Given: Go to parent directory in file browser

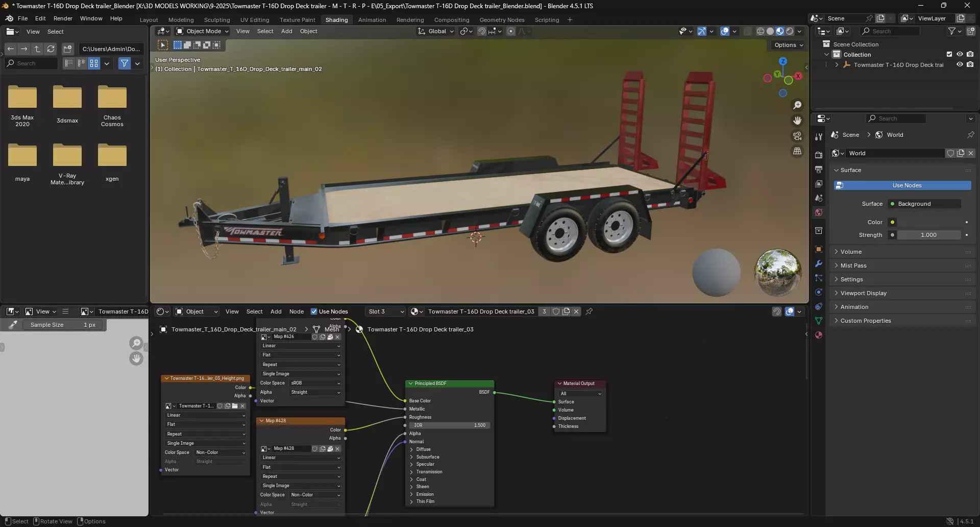Looking at the screenshot, I should 37,49.
